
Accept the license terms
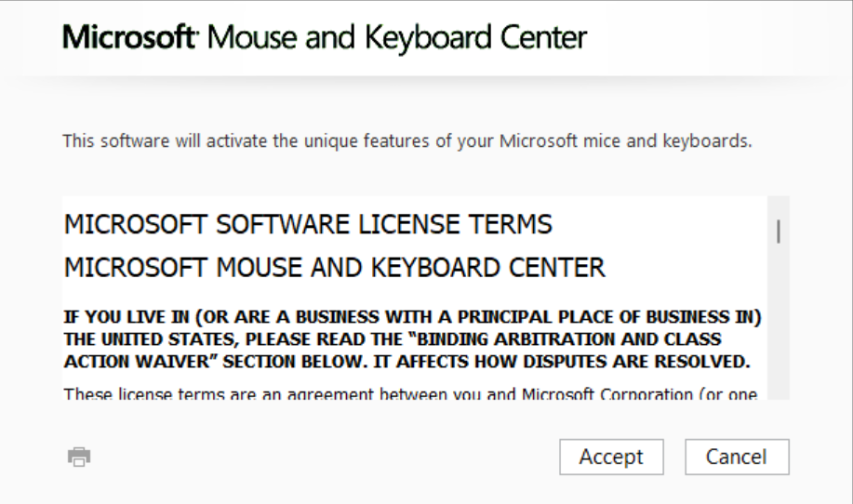611,457
